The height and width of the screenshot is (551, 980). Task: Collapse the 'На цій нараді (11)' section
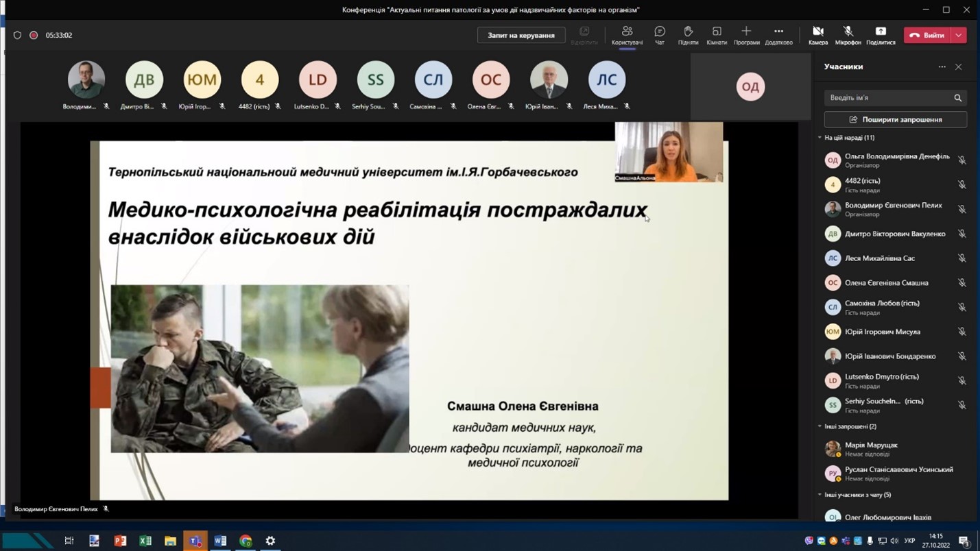820,138
